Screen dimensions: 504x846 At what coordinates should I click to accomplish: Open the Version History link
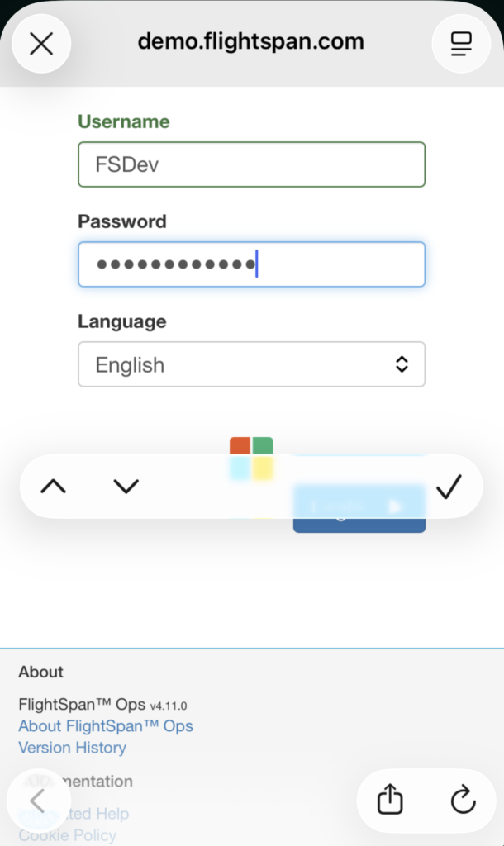click(73, 748)
